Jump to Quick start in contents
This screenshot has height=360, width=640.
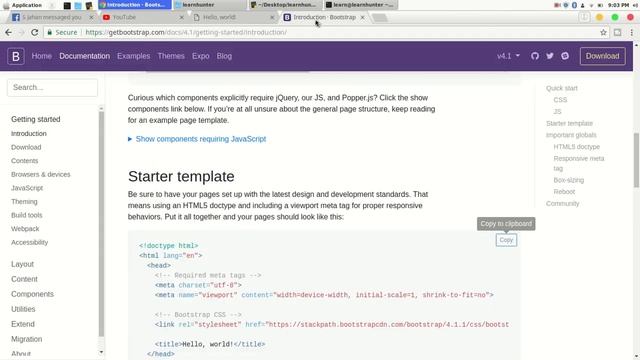(x=562, y=88)
